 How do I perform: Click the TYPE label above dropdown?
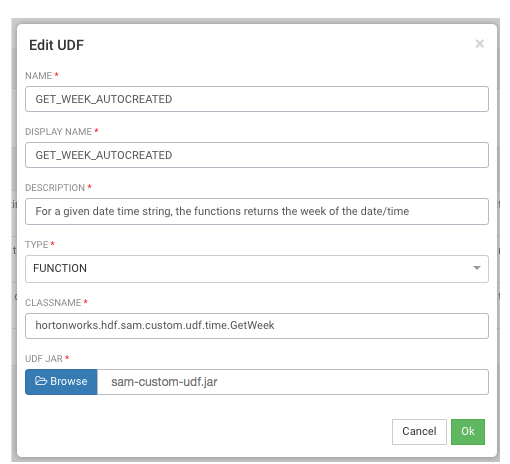[37, 245]
